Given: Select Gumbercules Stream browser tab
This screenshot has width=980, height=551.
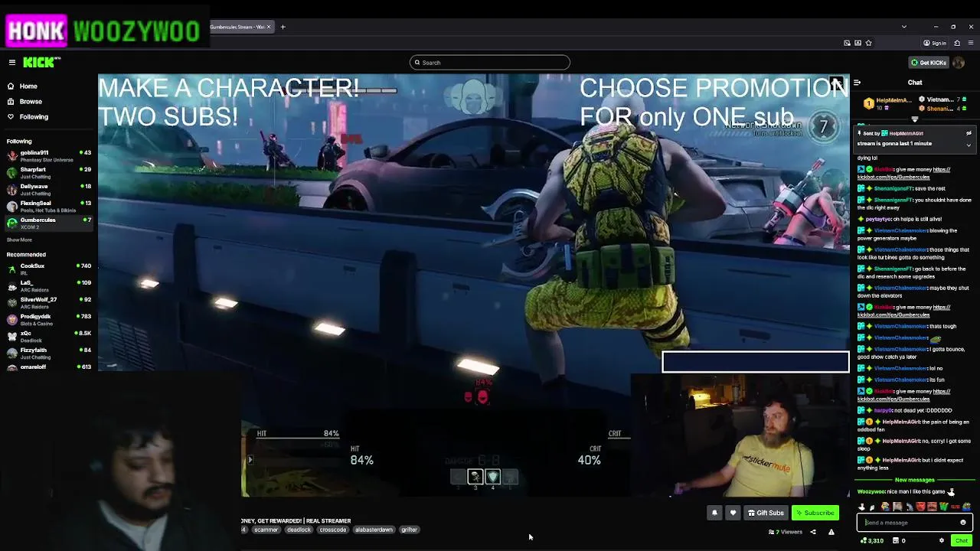Looking at the screenshot, I should (x=240, y=27).
